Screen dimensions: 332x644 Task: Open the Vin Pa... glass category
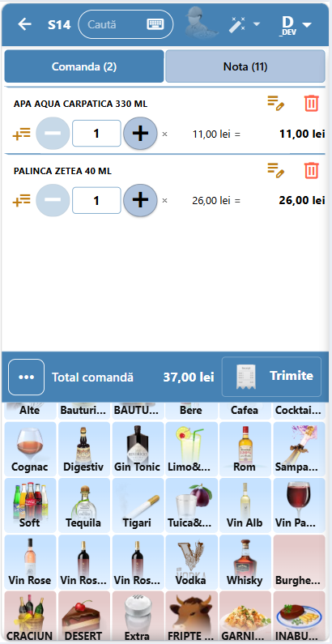(299, 505)
